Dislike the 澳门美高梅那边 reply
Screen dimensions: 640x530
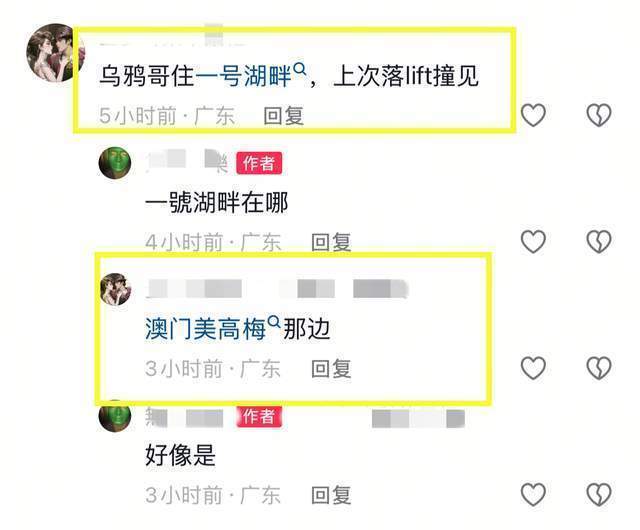(599, 367)
